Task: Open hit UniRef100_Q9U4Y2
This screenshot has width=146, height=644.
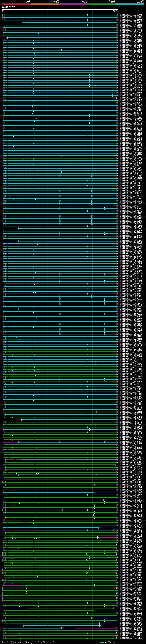Action: pos(131,429)
